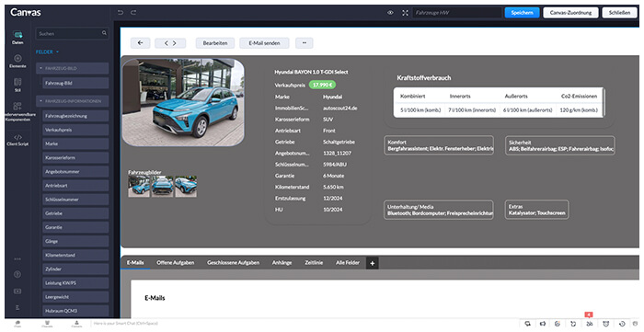Click the Bearbeiten button

[x=215, y=42]
